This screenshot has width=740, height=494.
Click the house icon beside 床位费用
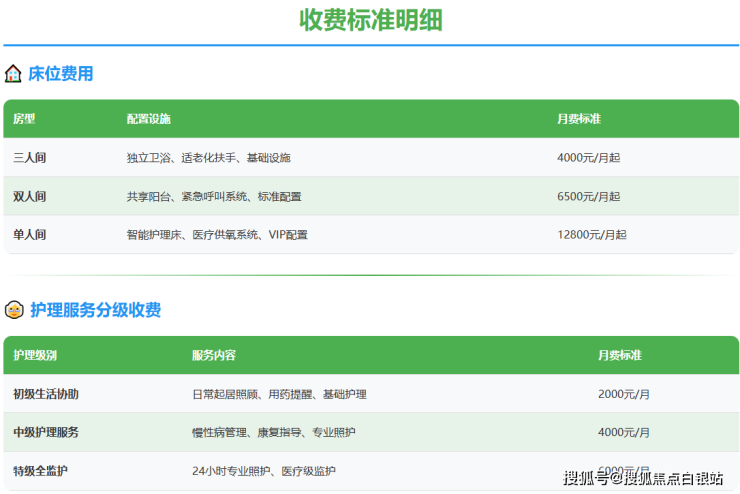point(13,73)
